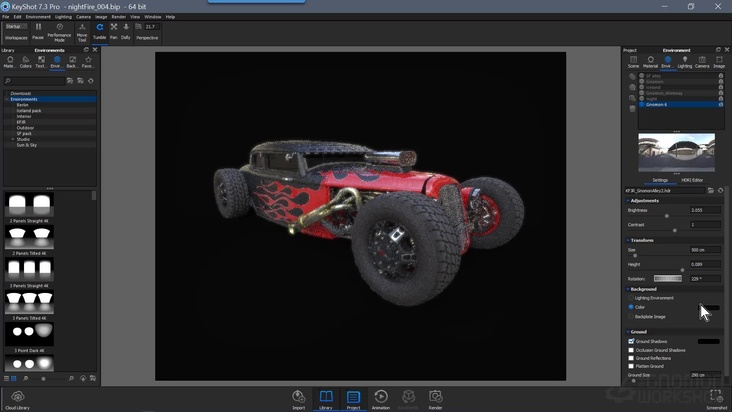Activate the Dolly camera tool
732x412 pixels.
pyautogui.click(x=126, y=32)
